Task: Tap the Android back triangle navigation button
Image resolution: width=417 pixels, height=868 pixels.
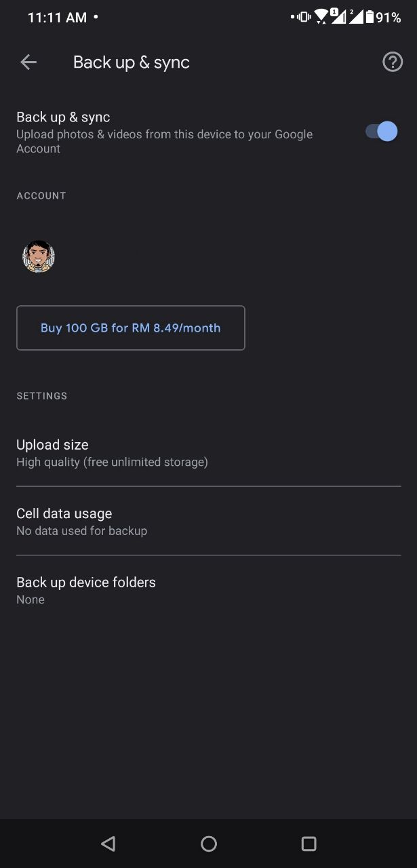Action: [108, 844]
